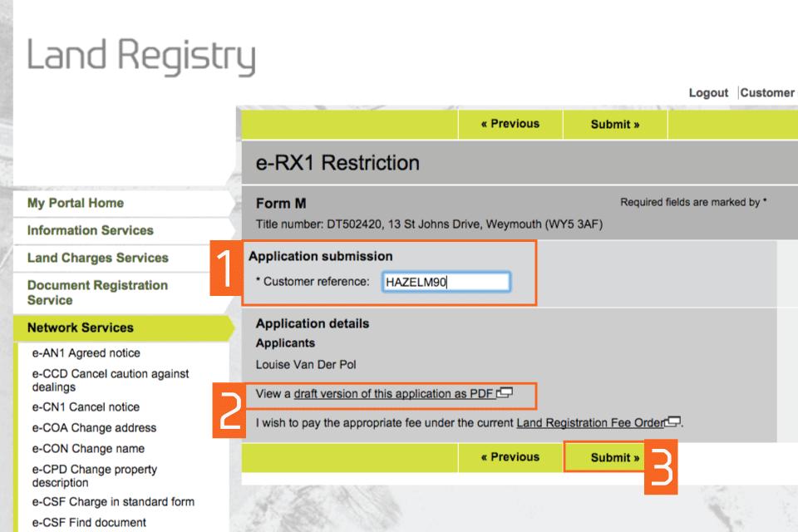Image resolution: width=798 pixels, height=532 pixels.
Task: Click the top Previous button
Action: tap(510, 124)
